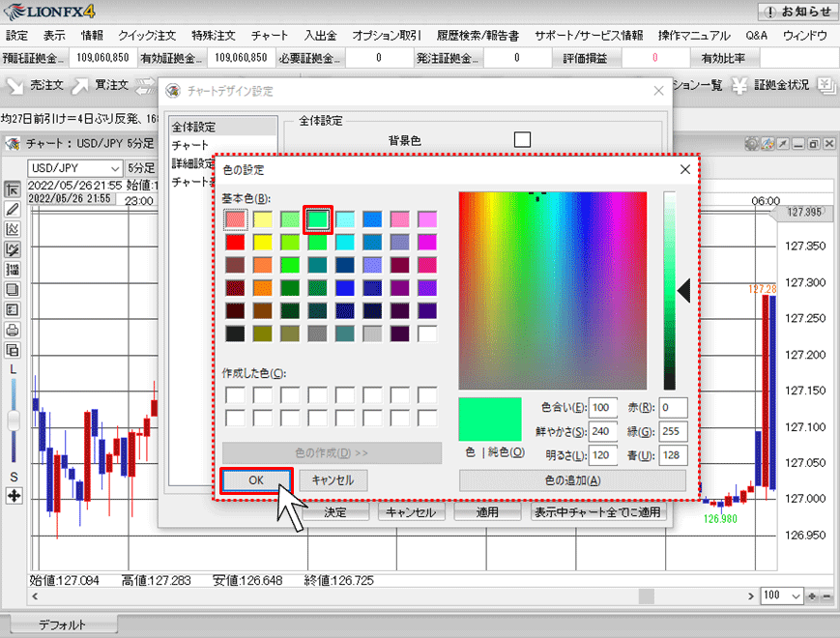Close the チャートデザイン設定 dialog

(x=659, y=91)
